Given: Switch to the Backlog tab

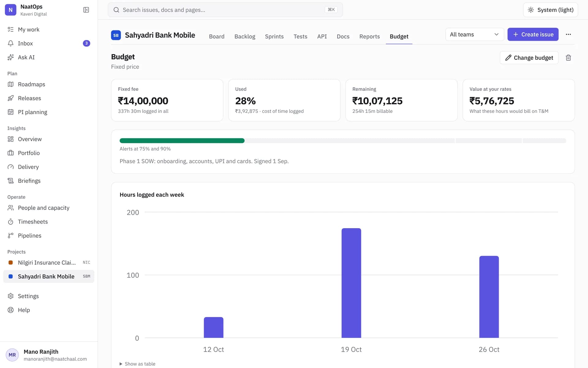Looking at the screenshot, I should (245, 36).
